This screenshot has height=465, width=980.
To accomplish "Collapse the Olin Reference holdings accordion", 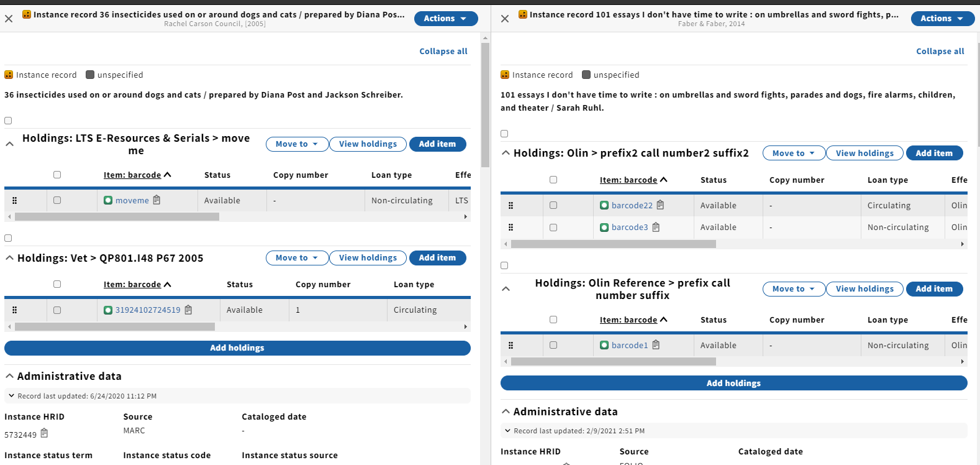I will 506,288.
